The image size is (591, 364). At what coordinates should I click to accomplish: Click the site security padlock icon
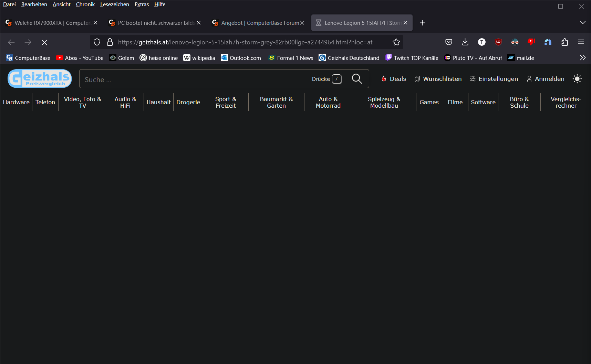(x=110, y=42)
